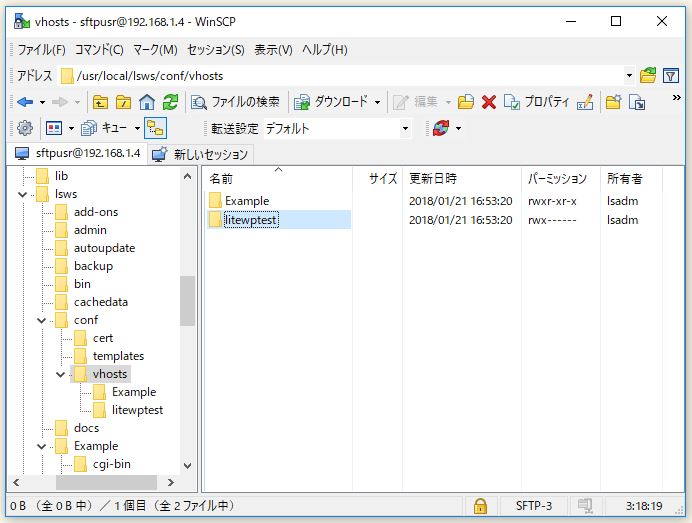Click the キュー queue button

(104, 128)
